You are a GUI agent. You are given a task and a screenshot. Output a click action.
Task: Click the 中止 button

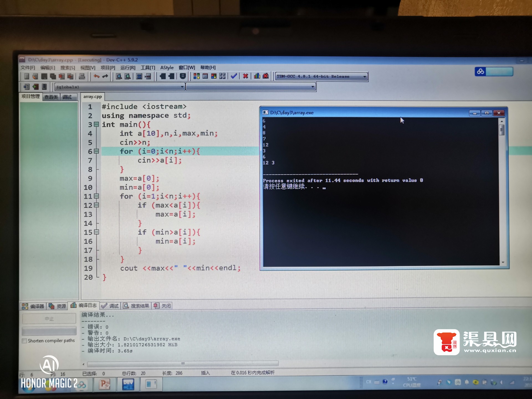(x=49, y=318)
